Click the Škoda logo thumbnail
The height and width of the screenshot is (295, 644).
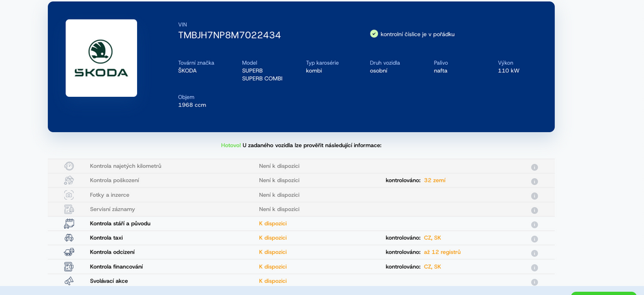click(101, 58)
